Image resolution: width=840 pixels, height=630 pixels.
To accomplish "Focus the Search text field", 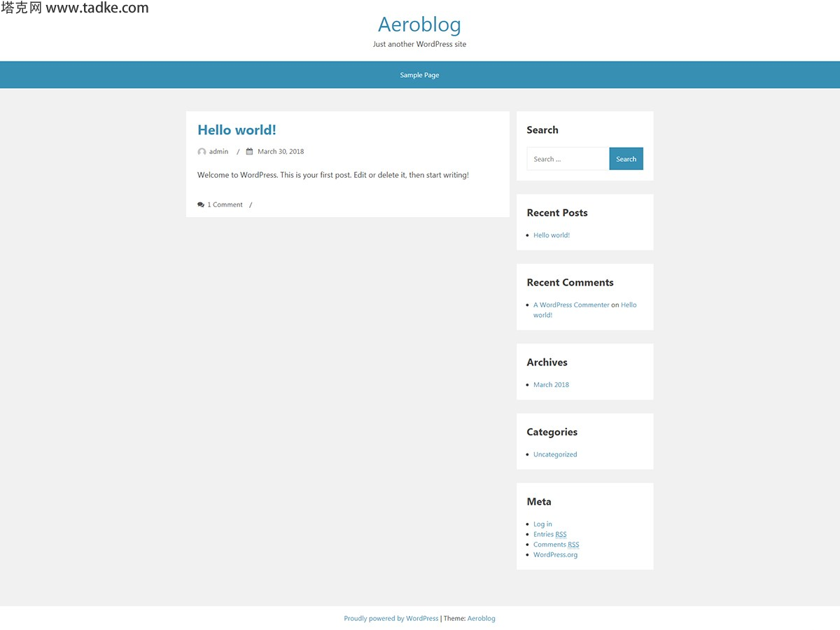I will pos(567,159).
